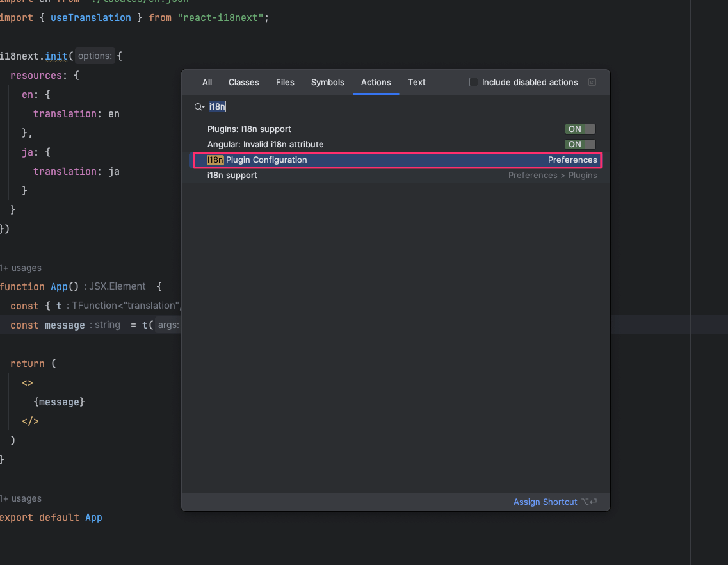728x565 pixels.
Task: Click the init method call in the editor
Action: [x=56, y=56]
